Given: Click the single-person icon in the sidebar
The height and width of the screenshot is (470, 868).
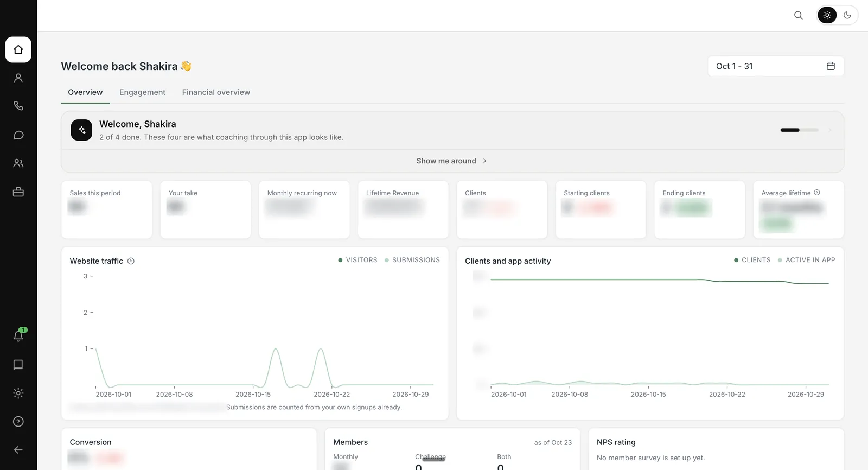Looking at the screenshot, I should tap(18, 78).
